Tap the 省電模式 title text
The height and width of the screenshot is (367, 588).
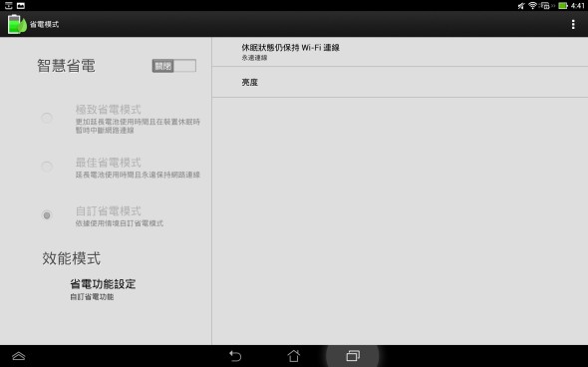(x=44, y=24)
